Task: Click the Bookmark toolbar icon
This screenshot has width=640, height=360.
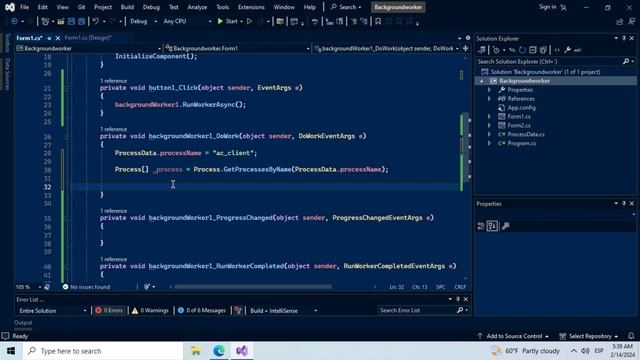Action: [x=378, y=21]
